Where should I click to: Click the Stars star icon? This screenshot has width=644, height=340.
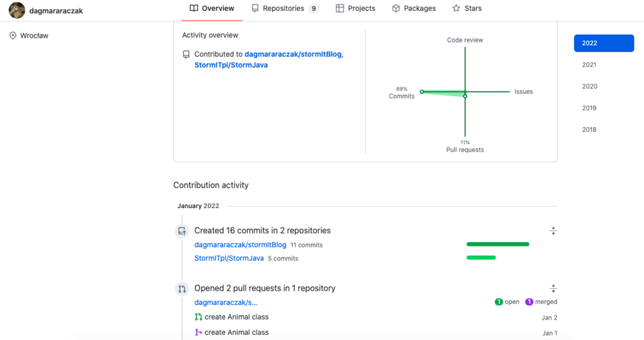[x=456, y=8]
